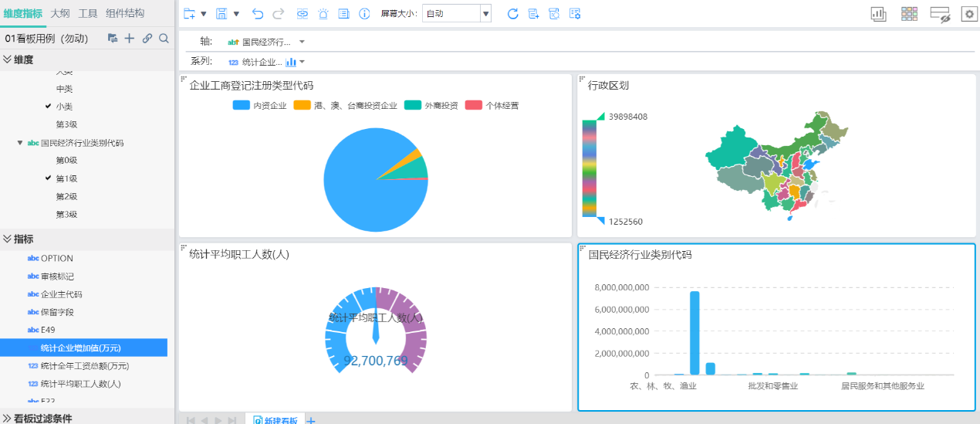Click the plus icon beside 01看板用例
This screenshot has width=980, height=424.
[x=130, y=39]
